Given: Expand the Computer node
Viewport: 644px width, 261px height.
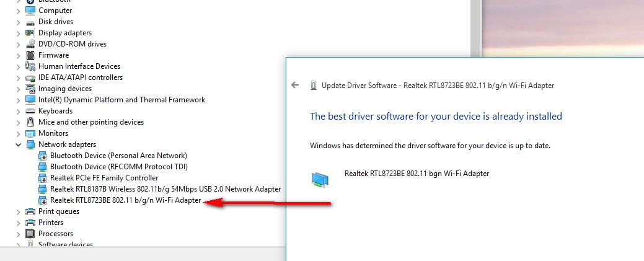Looking at the screenshot, I should (19, 11).
